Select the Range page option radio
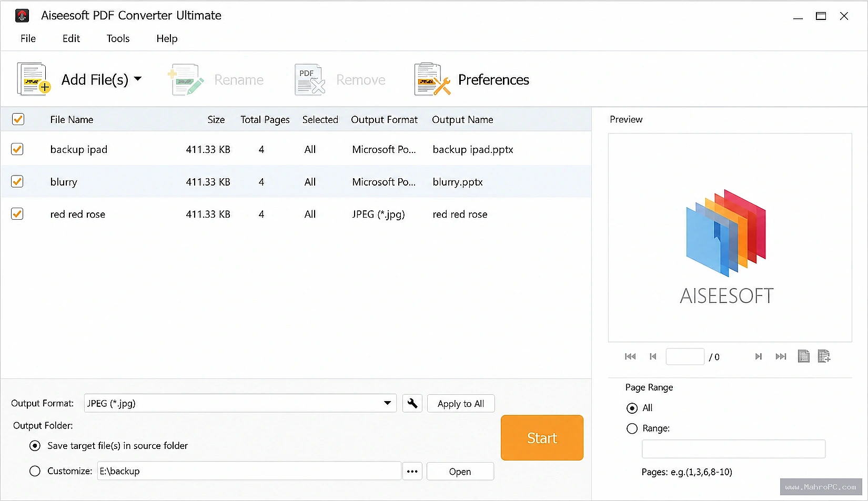Image resolution: width=868 pixels, height=501 pixels. pyautogui.click(x=632, y=428)
